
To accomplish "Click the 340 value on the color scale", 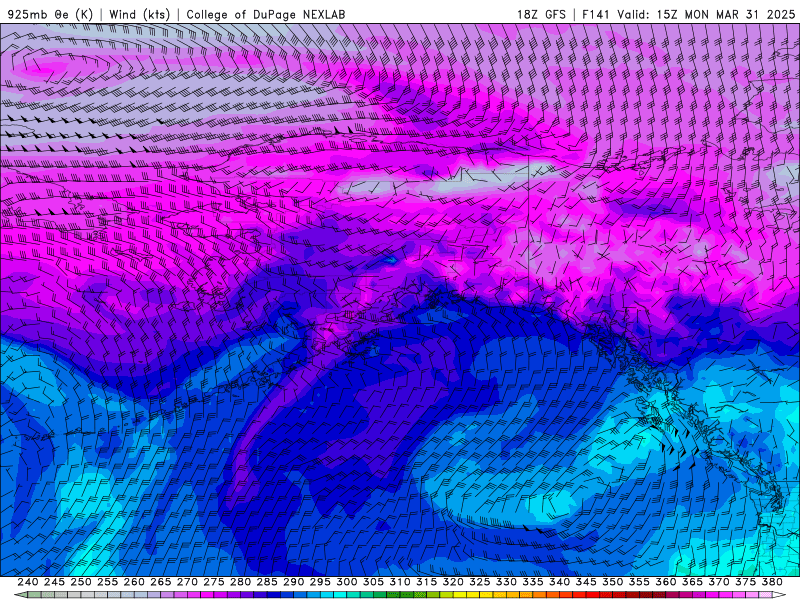I will (560, 582).
